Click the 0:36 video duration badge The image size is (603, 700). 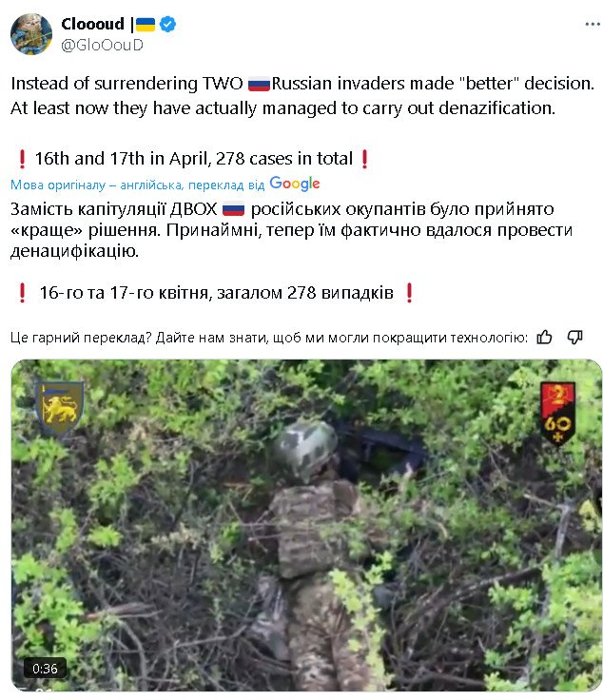(x=45, y=669)
